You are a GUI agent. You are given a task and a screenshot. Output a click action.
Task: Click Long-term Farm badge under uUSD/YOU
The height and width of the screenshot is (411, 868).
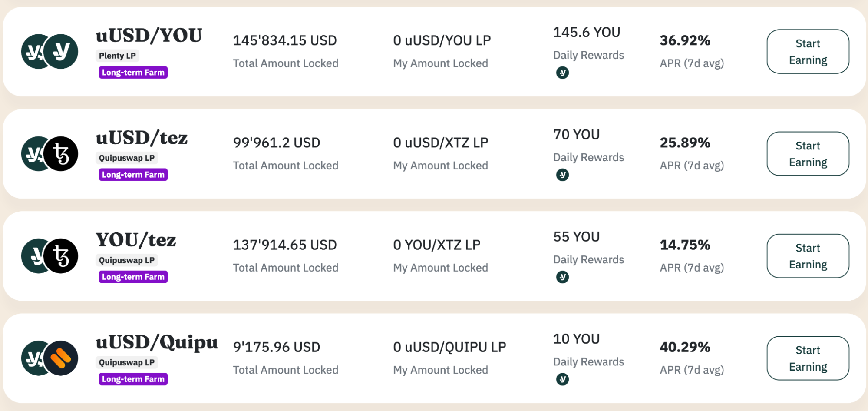133,73
